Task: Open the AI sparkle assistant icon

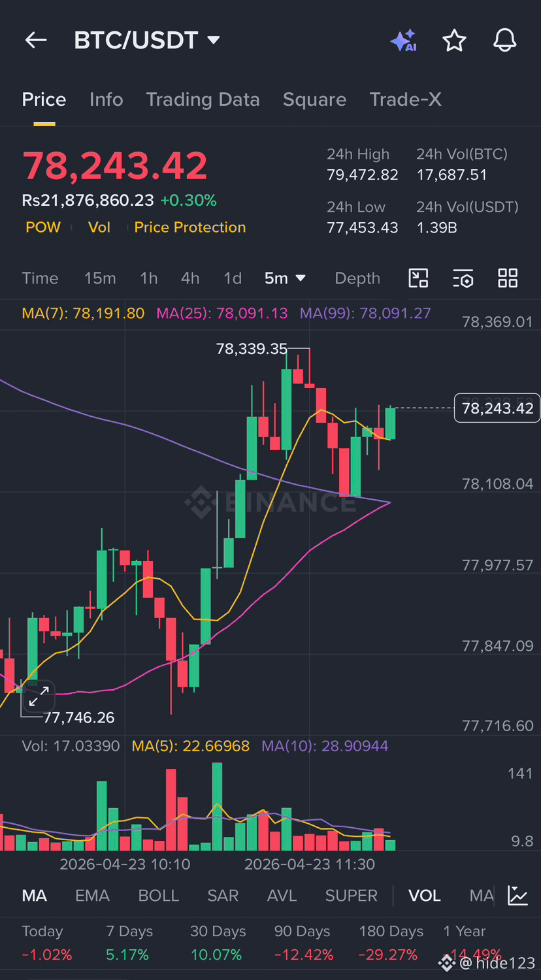Action: coord(403,41)
